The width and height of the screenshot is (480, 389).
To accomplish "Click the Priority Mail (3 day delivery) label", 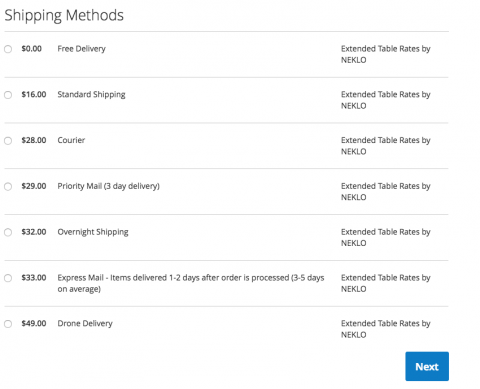I will 108,186.
